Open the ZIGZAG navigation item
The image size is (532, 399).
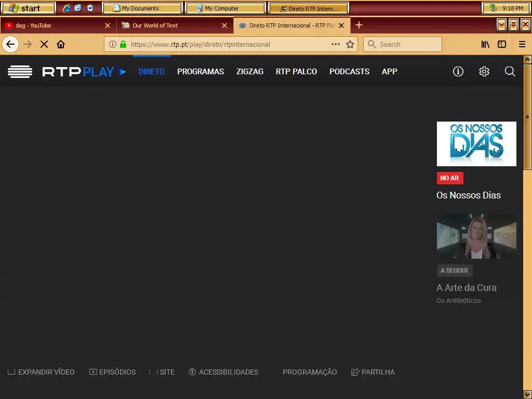coord(250,72)
